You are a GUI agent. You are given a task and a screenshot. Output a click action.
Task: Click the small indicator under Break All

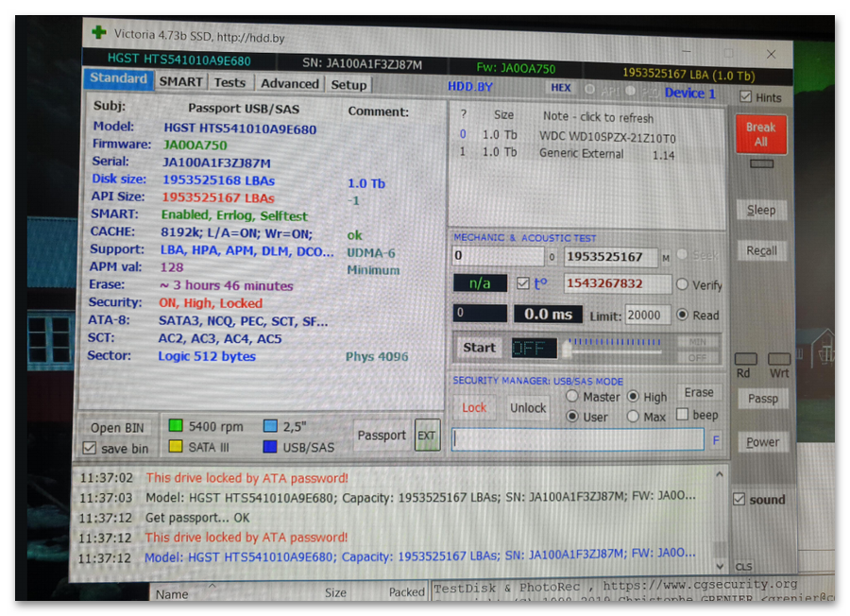tap(761, 163)
